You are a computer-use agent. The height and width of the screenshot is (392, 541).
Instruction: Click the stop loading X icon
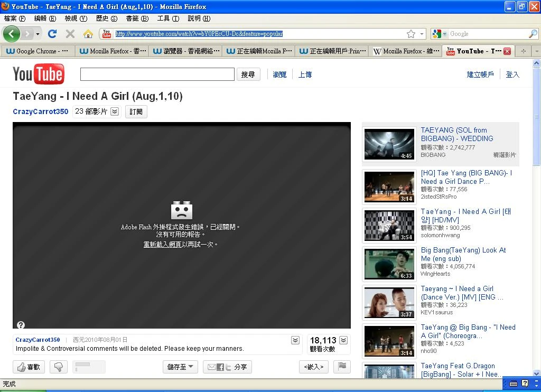coord(70,34)
